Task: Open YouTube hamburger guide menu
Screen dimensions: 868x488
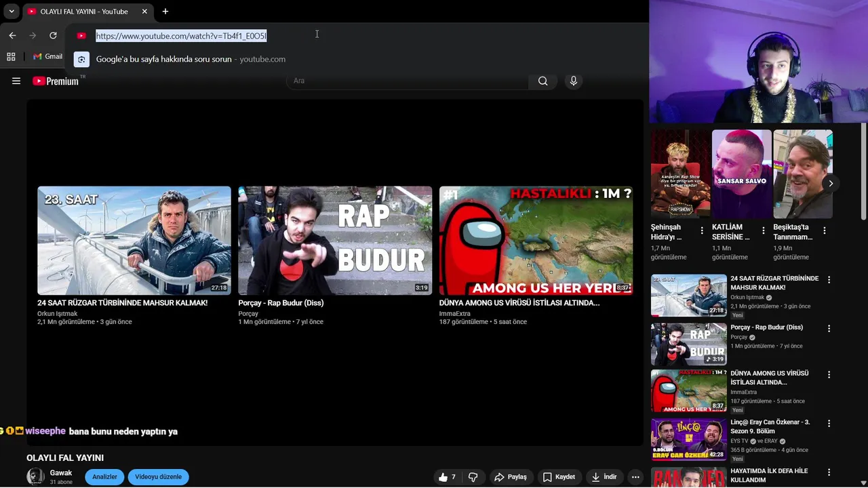Action: [x=16, y=81]
